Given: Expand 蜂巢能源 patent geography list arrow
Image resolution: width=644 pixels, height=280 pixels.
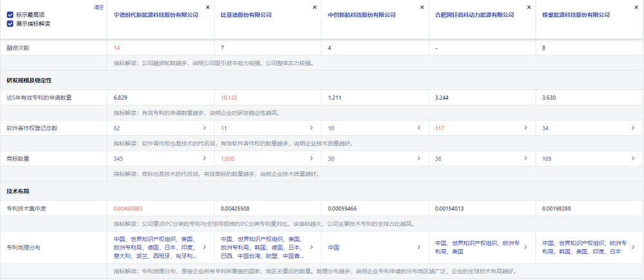Looking at the screenshot, I should point(633,247).
